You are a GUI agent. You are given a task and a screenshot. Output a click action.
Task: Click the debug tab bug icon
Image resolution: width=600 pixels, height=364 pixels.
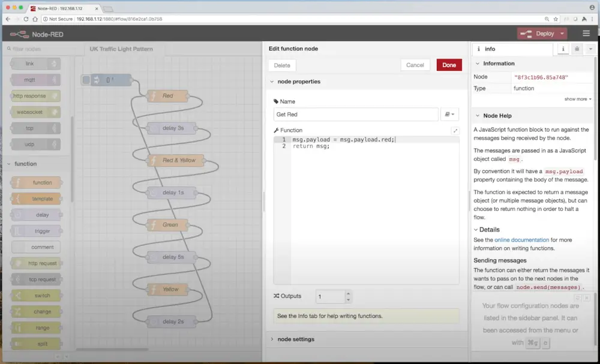[x=577, y=49]
